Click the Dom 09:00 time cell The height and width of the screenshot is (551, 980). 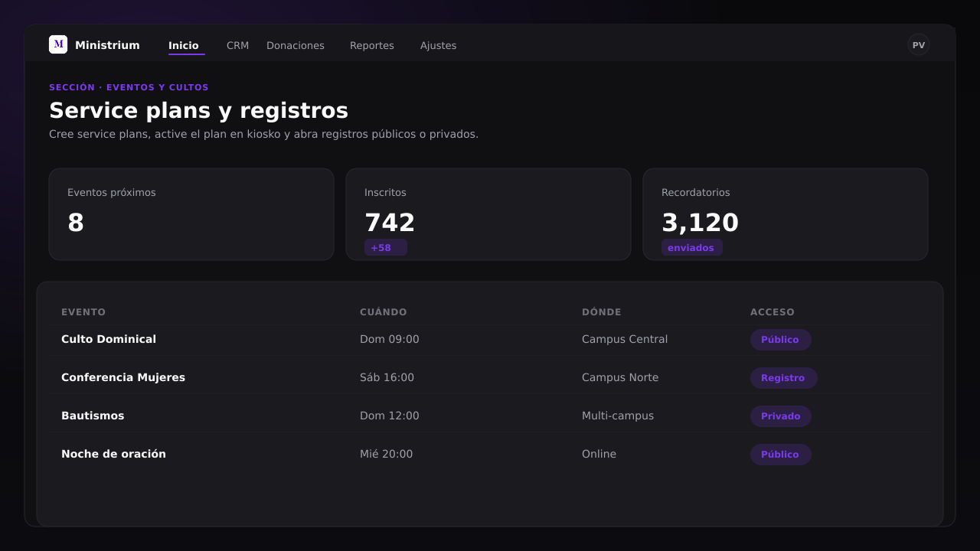pos(390,339)
